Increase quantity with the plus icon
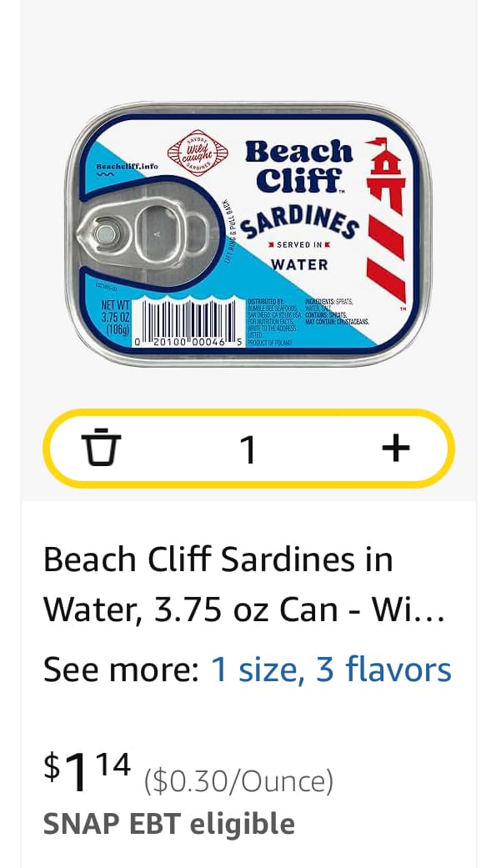The image size is (481, 868). tap(396, 447)
